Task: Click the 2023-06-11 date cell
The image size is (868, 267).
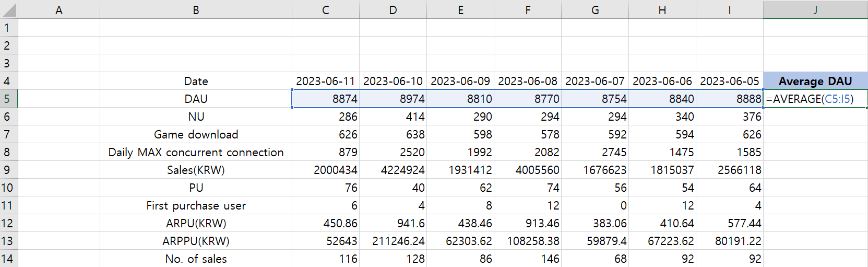Action: (x=326, y=81)
